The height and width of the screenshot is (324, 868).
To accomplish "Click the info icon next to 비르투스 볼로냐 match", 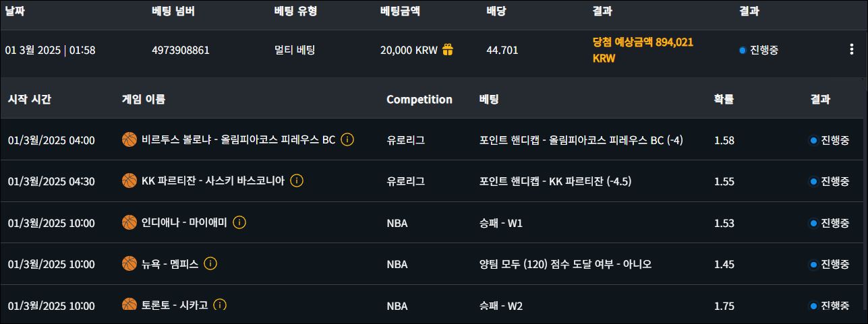I will (x=347, y=140).
